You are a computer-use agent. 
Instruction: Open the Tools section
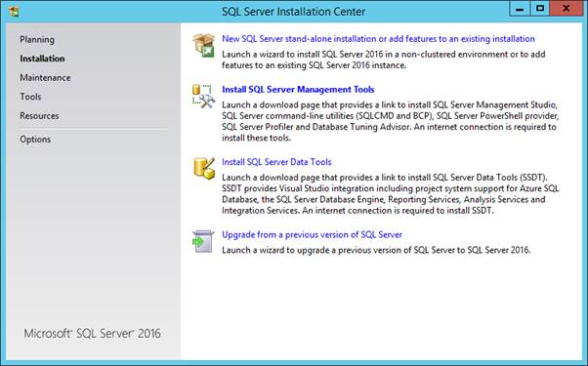tap(30, 97)
